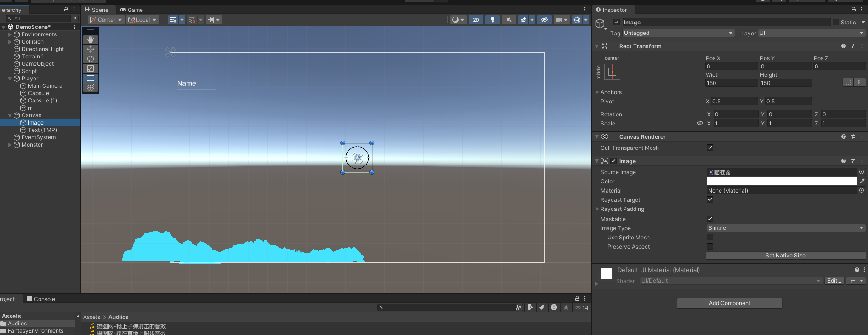Open the draw mode shading dropdown

458,20
